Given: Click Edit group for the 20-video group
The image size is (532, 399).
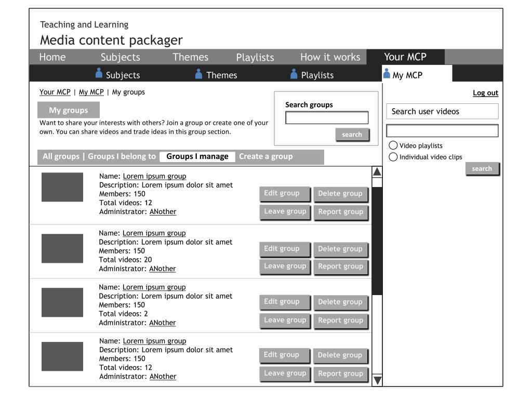Looking at the screenshot, I should pos(285,249).
